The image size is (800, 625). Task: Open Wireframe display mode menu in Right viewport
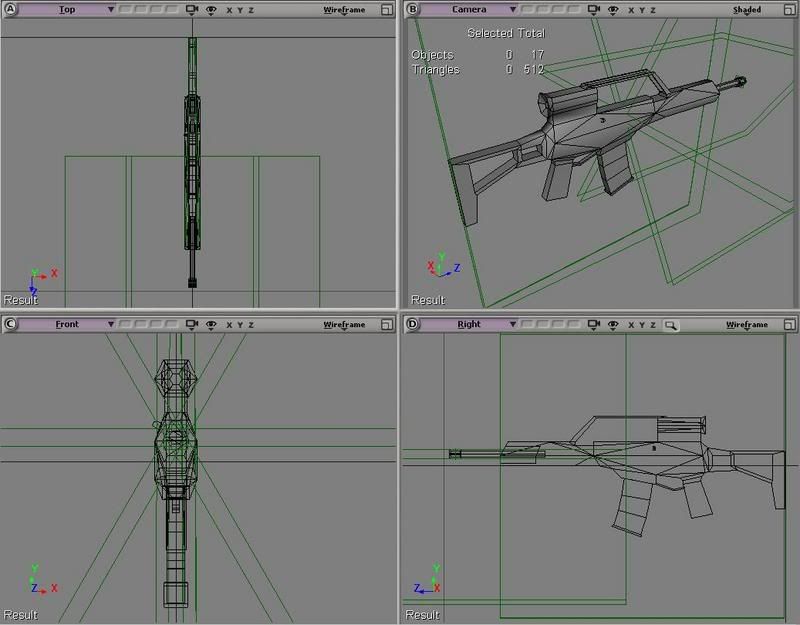[747, 324]
